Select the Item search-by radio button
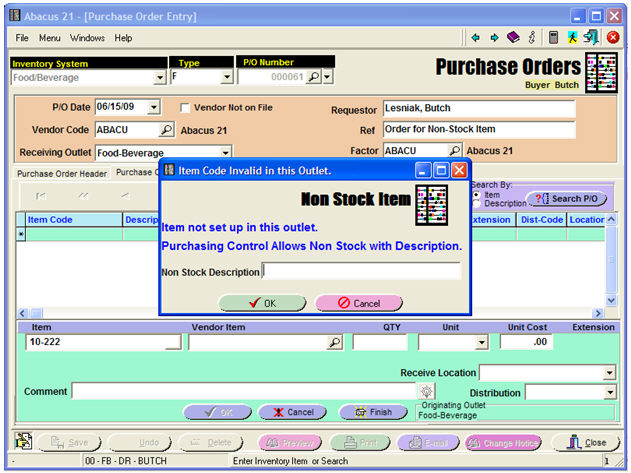The image size is (631, 473). click(x=475, y=195)
